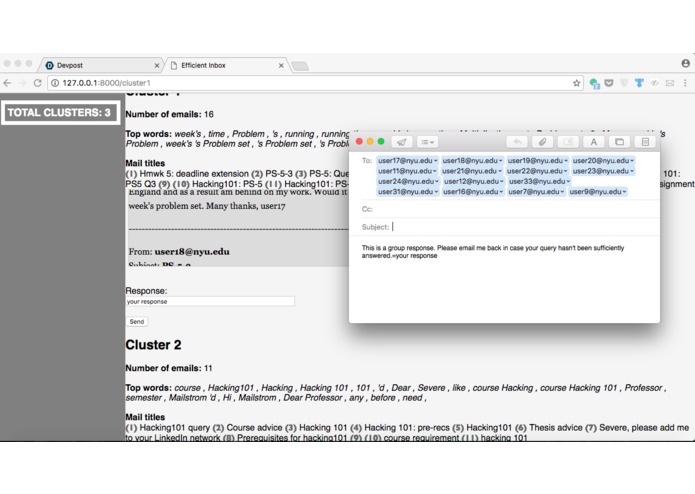Click the Cluster 2 heading
695x494 pixels.
click(x=153, y=345)
